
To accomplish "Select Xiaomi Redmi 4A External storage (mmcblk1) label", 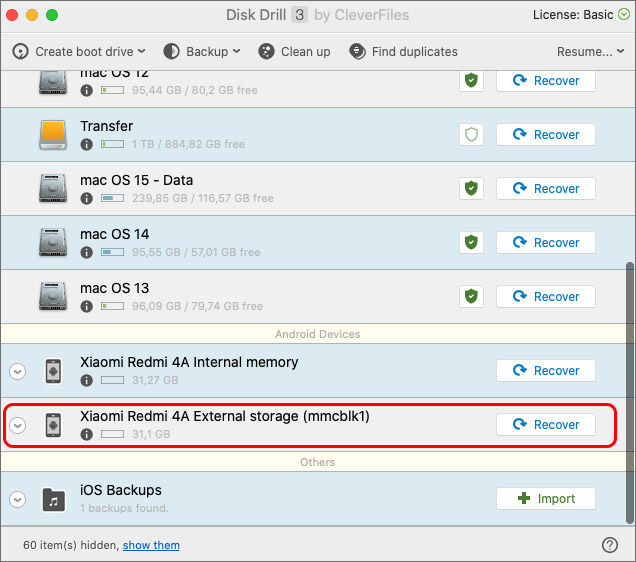I will click(225, 416).
